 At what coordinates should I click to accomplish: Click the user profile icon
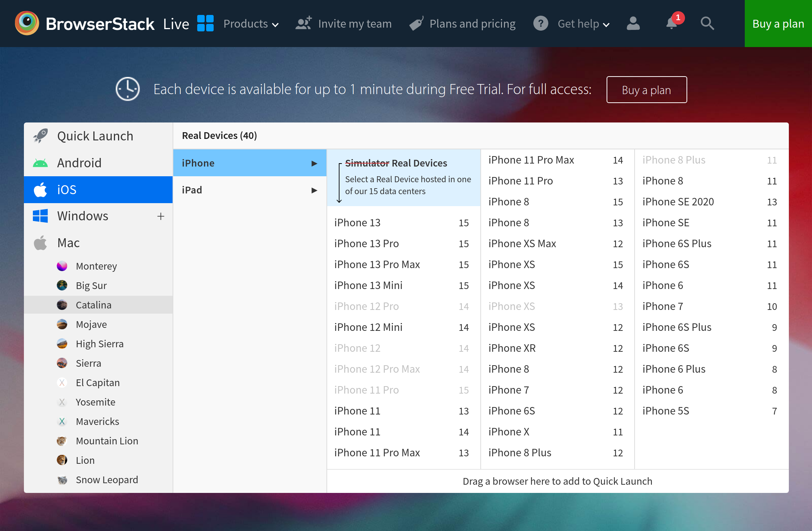633,24
